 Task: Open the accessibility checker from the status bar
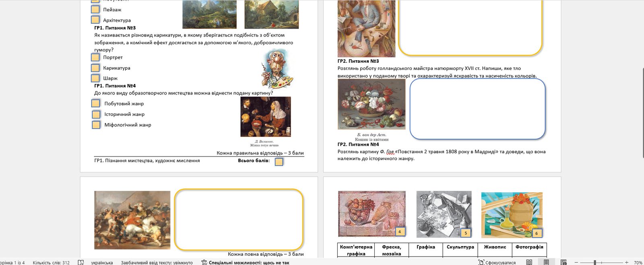(x=245, y=262)
